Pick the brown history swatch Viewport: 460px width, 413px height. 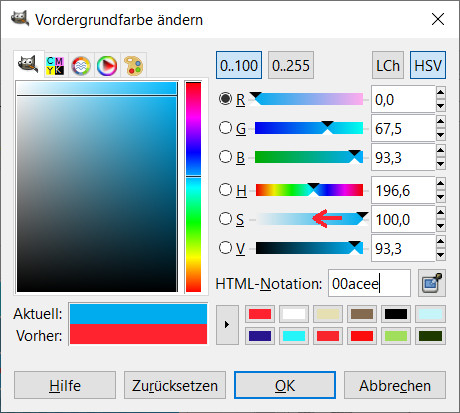362,314
